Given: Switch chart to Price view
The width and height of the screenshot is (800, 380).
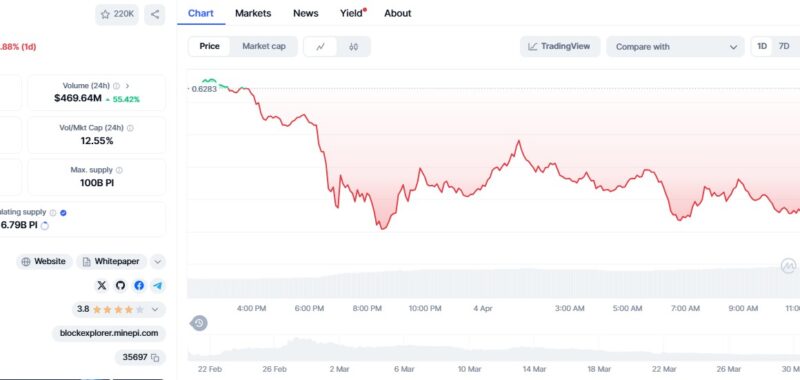Looking at the screenshot, I should coord(209,46).
